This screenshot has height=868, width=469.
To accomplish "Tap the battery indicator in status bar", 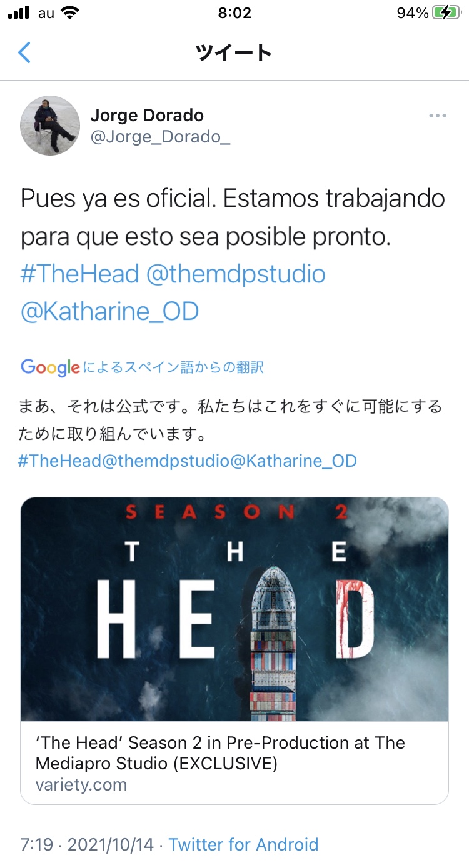I will (x=446, y=12).
